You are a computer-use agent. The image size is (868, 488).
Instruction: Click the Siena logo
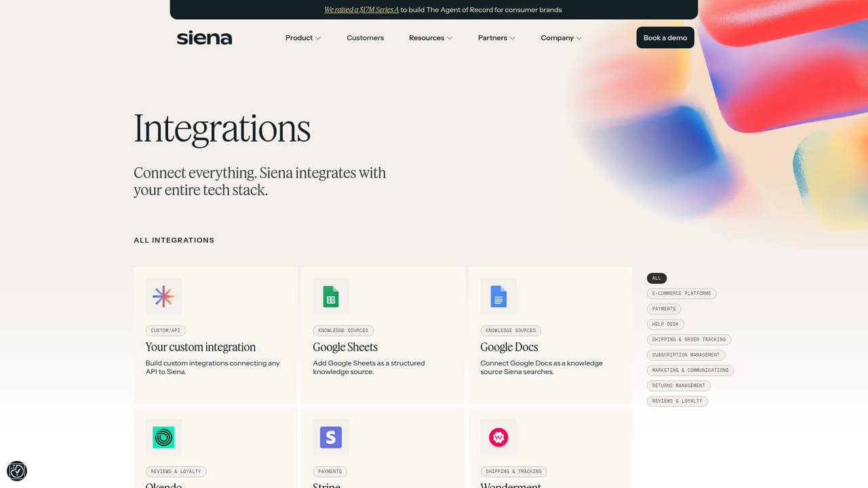[x=204, y=38]
